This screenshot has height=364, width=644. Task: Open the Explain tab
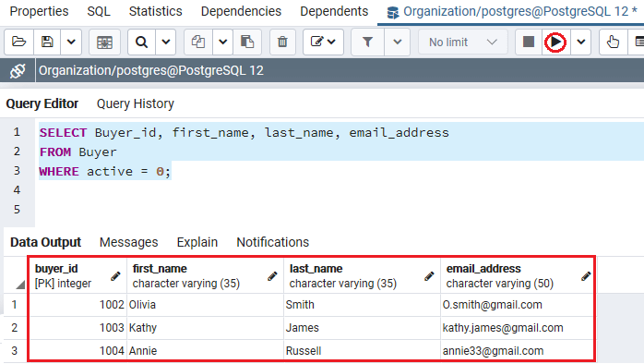tap(197, 242)
